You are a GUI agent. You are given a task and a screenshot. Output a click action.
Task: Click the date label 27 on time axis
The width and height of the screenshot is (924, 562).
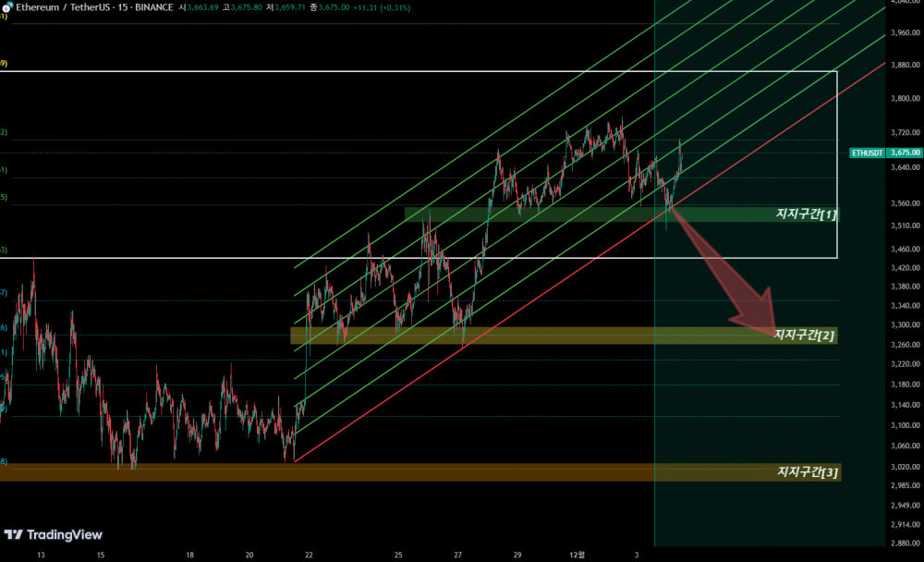458,555
